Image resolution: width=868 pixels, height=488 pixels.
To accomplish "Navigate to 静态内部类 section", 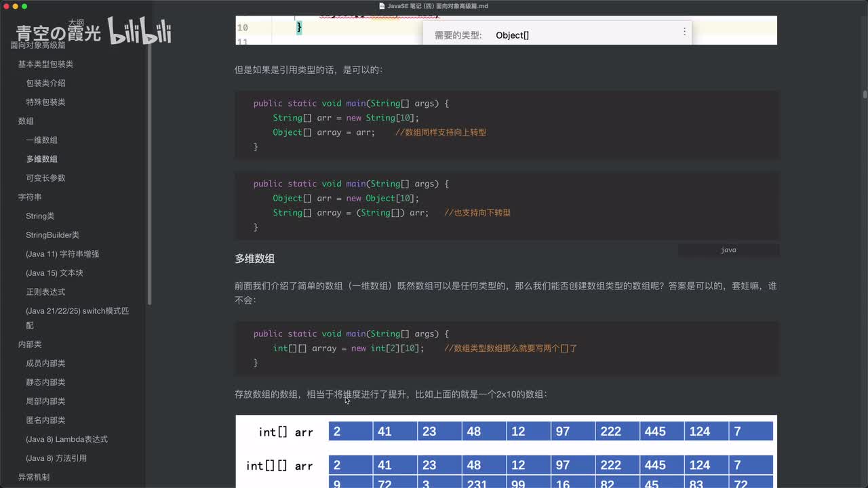I will click(45, 382).
